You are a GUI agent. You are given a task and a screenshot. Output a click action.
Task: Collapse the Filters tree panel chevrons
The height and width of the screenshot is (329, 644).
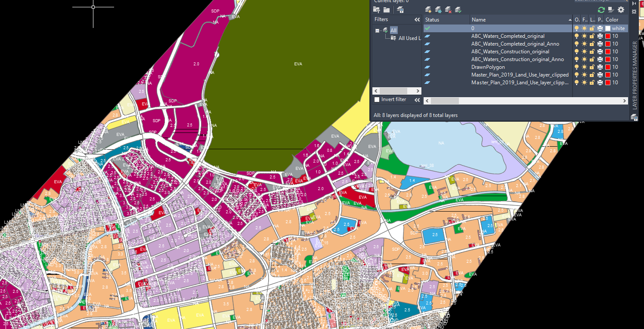pyautogui.click(x=417, y=20)
